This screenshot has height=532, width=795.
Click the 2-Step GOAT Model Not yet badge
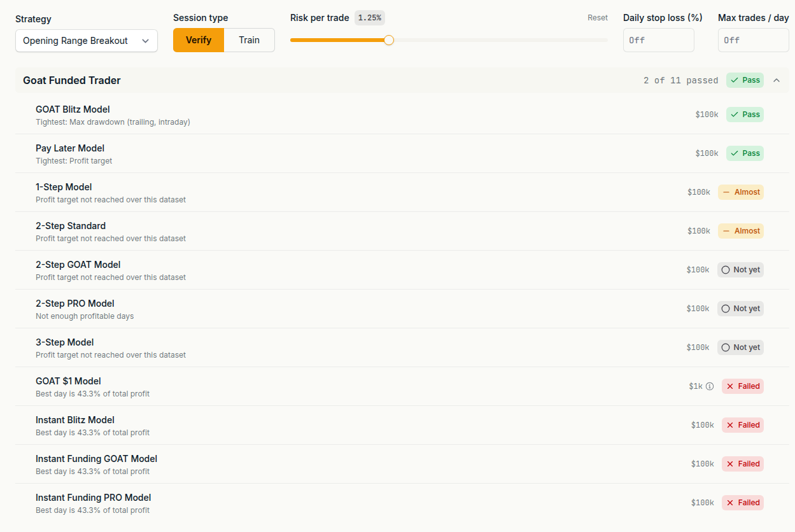click(x=740, y=270)
